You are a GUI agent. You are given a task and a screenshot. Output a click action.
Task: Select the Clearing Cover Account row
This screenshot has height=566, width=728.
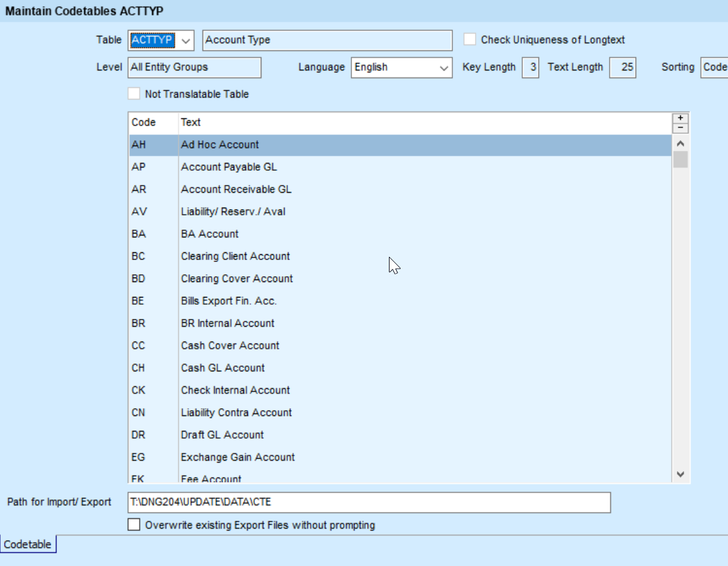pyautogui.click(x=237, y=279)
